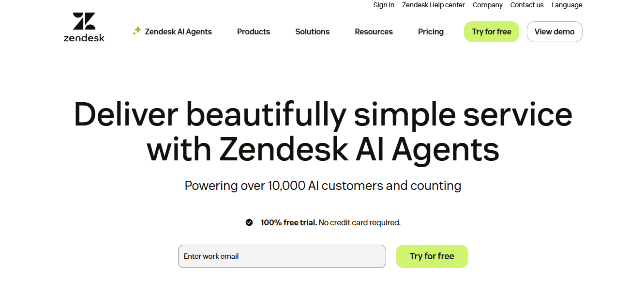This screenshot has height=282, width=644.
Task: Expand the Products navigation menu
Action: (253, 31)
